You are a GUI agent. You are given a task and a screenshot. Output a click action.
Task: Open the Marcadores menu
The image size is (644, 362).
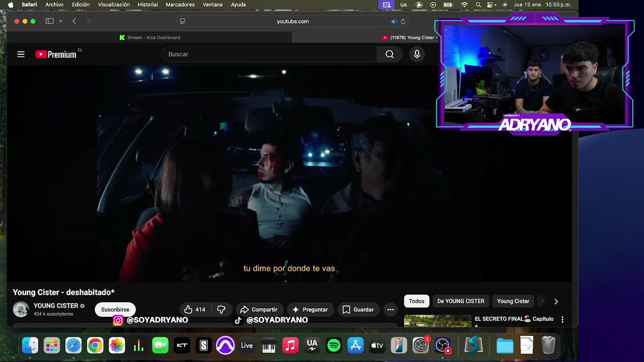point(180,5)
